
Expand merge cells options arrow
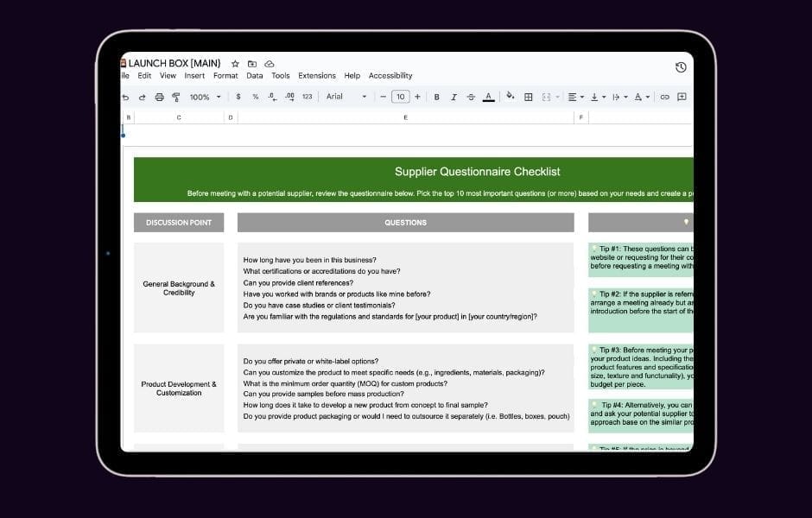point(557,97)
